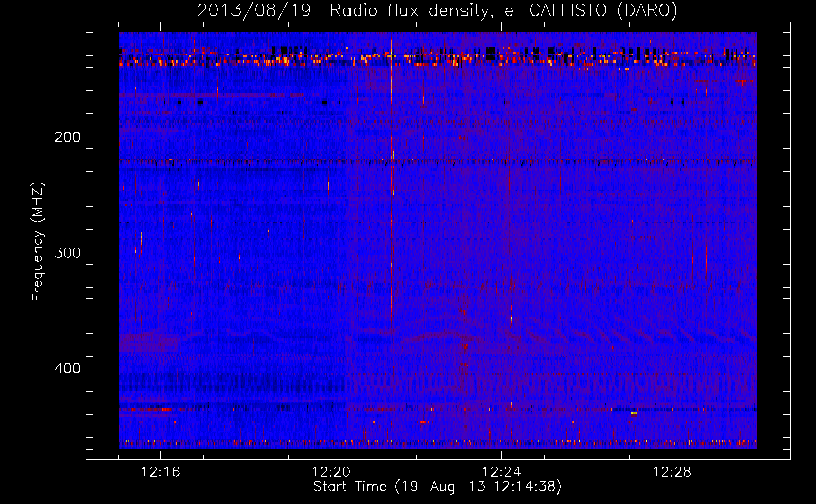Click the 12:20 time tick label
This screenshot has height=504, width=816.
(x=331, y=472)
